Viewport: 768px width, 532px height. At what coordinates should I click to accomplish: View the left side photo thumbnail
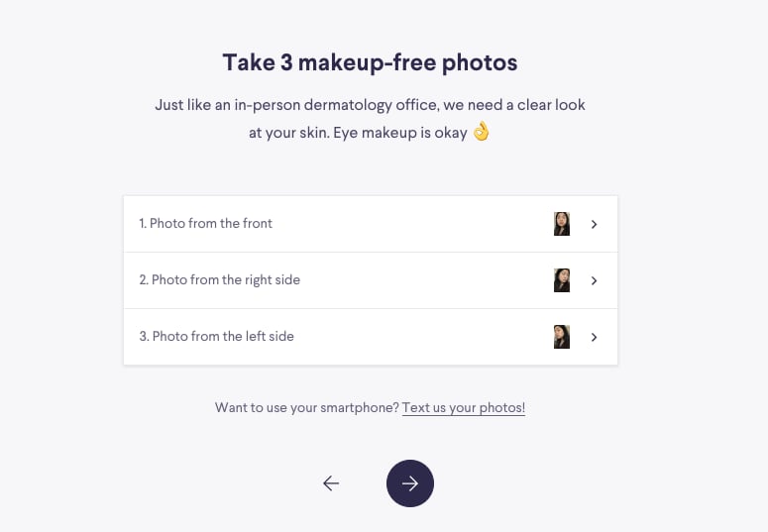562,337
